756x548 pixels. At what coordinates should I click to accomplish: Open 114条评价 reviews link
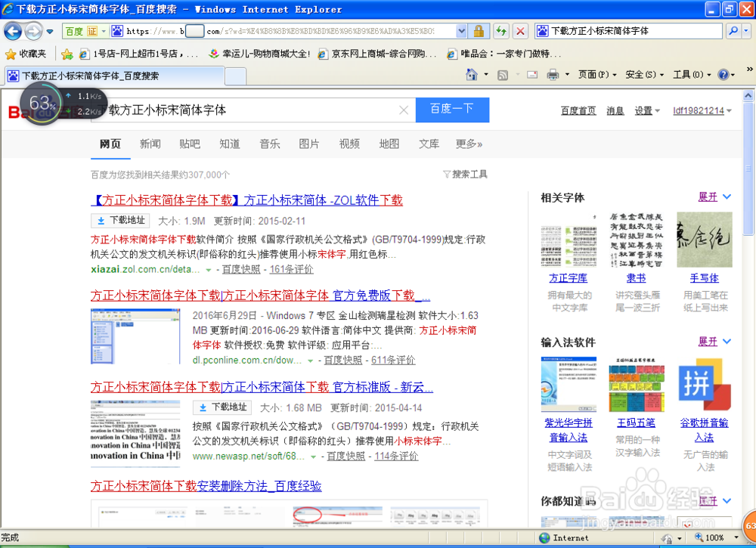tap(396, 456)
